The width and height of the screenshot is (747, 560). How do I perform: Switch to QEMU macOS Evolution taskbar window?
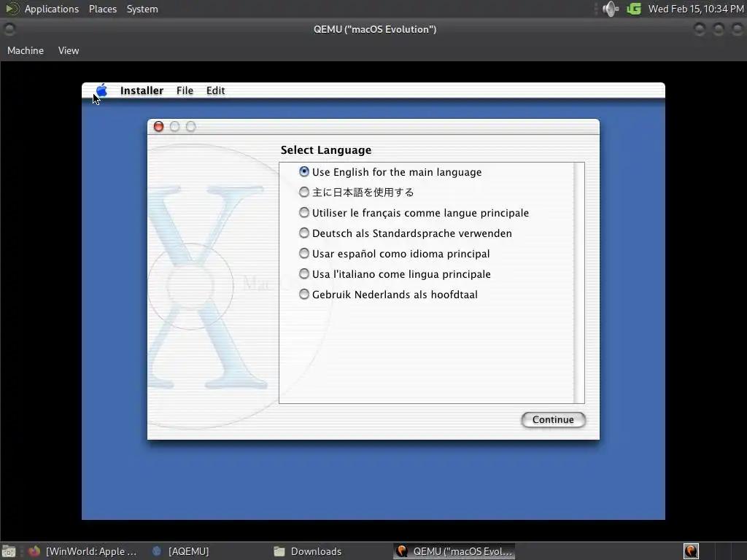454,551
